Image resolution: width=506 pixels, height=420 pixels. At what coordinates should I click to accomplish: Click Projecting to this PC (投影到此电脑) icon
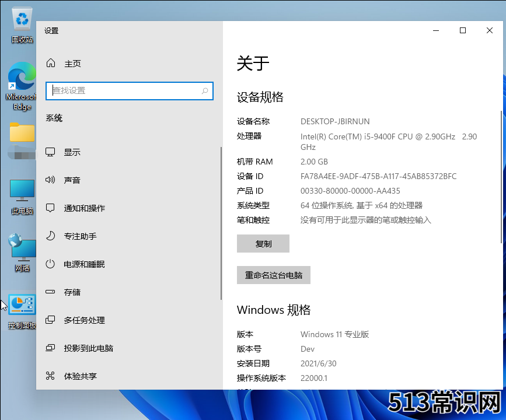pyautogui.click(x=51, y=348)
